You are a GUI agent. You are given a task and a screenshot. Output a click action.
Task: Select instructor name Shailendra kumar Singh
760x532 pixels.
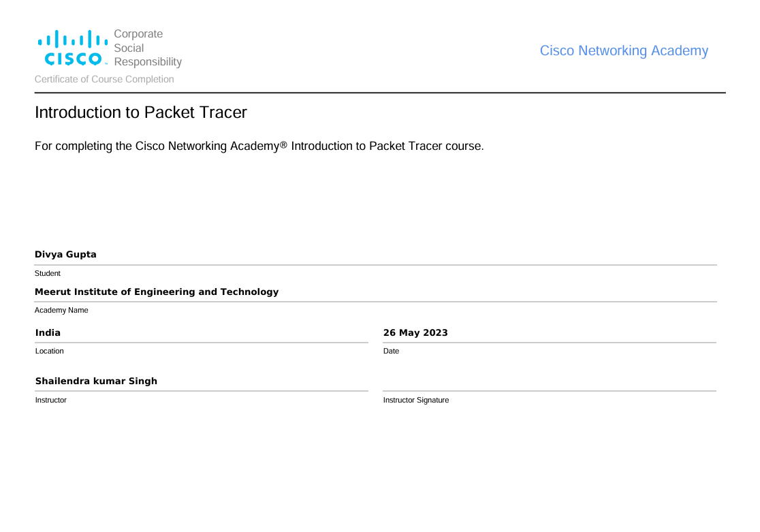point(96,381)
